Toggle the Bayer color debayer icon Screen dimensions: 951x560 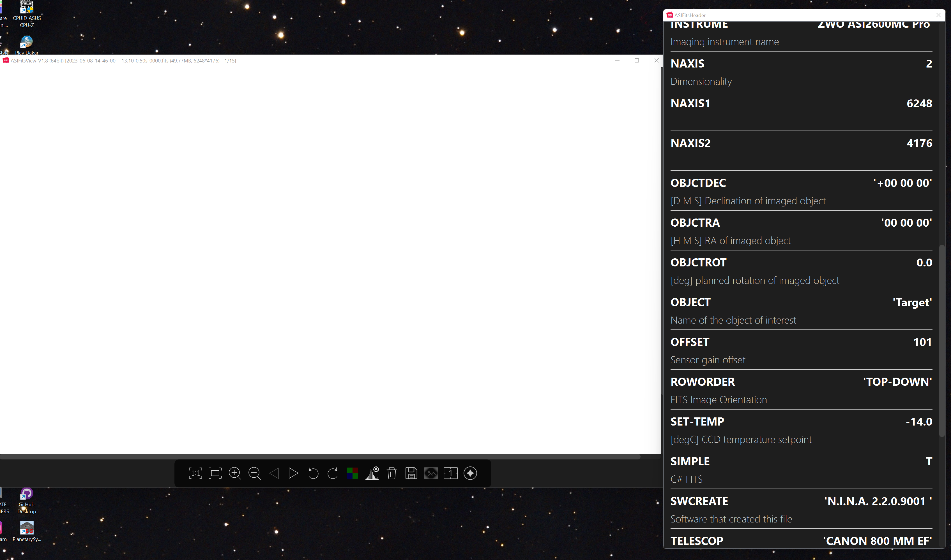coord(352,473)
